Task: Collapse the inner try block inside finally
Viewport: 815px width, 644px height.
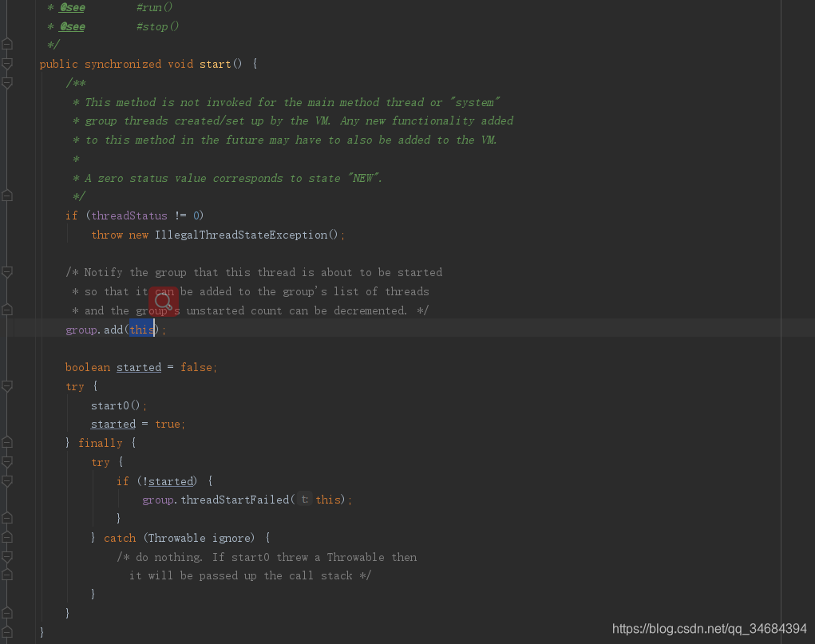Action: 6,462
